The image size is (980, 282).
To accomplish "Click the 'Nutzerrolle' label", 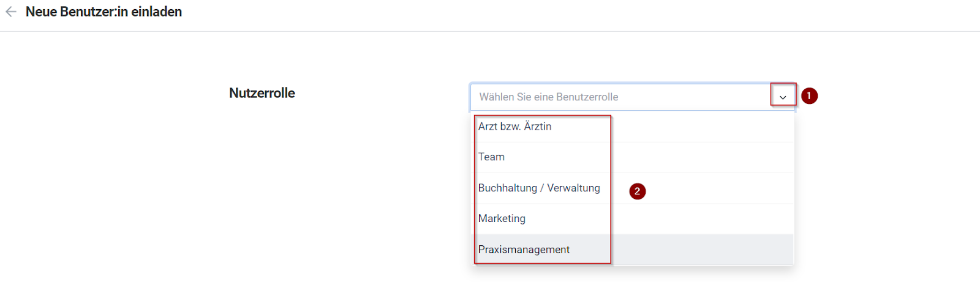I will 262,93.
